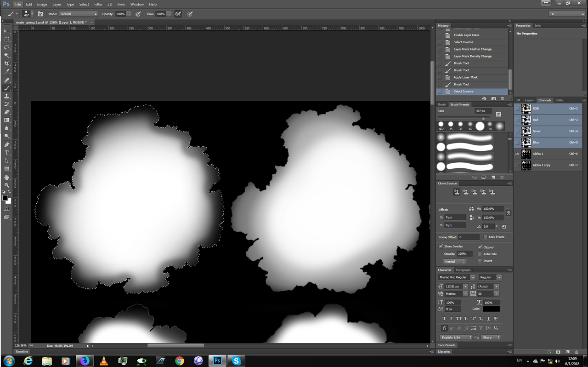Viewport: 588px width, 367px height.
Task: Uncheck the Clipped checkbox
Action: [x=480, y=247]
